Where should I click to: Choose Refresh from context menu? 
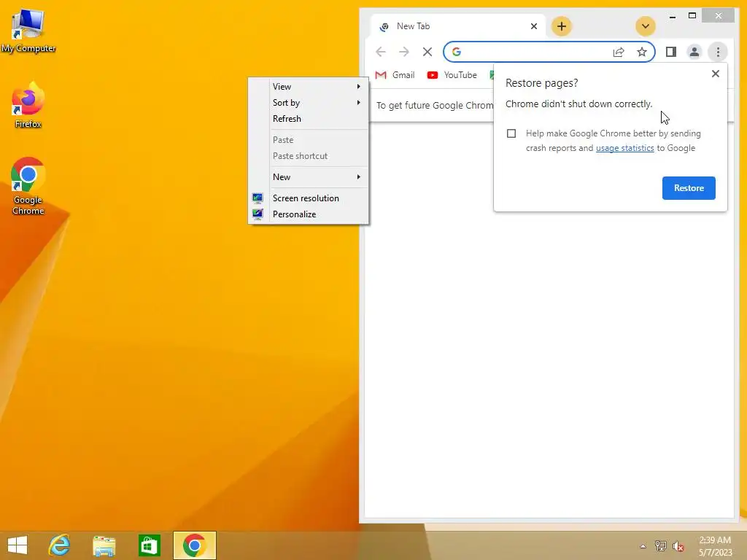click(309, 119)
